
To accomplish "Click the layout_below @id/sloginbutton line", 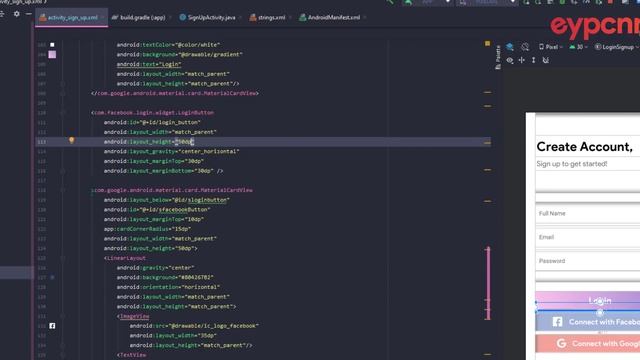I will coord(167,200).
